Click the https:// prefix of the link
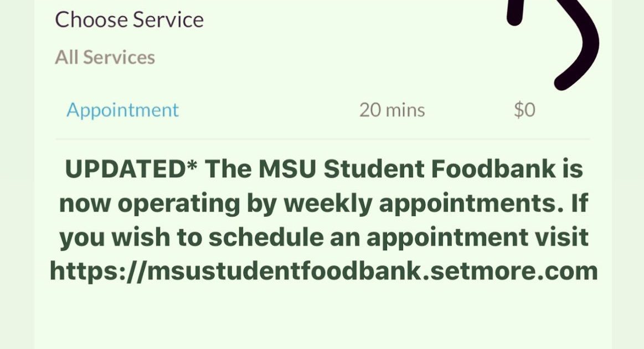Screen dimensions: 644x349 coord(98,271)
